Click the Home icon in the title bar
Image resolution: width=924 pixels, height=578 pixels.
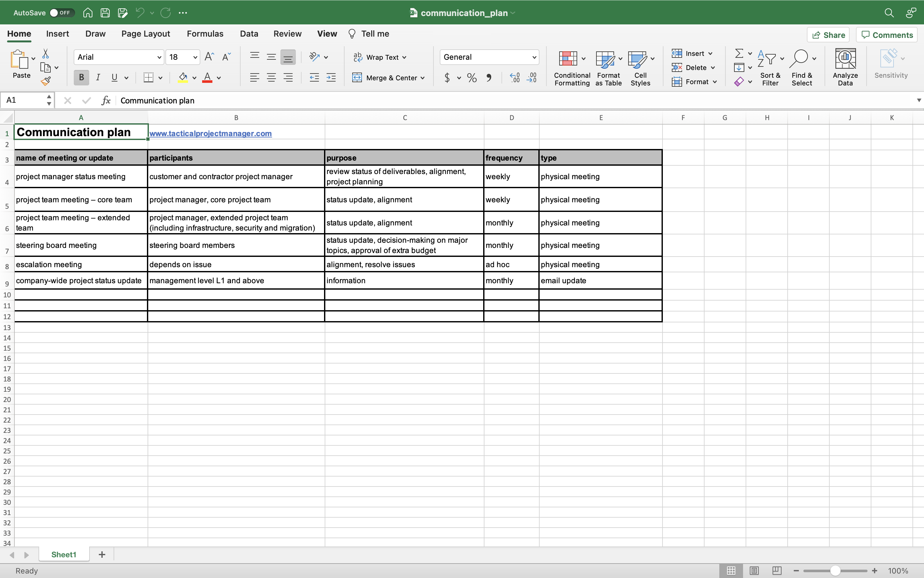[88, 13]
